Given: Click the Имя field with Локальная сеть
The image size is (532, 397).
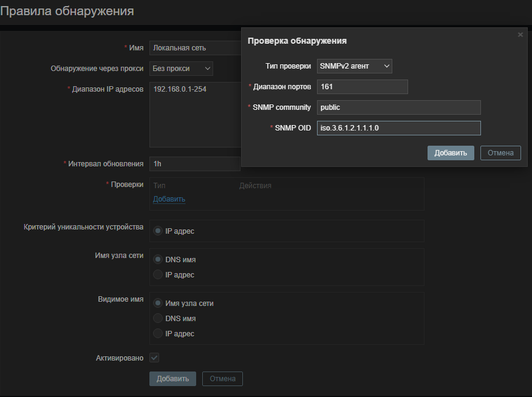Looking at the screenshot, I should click(194, 47).
